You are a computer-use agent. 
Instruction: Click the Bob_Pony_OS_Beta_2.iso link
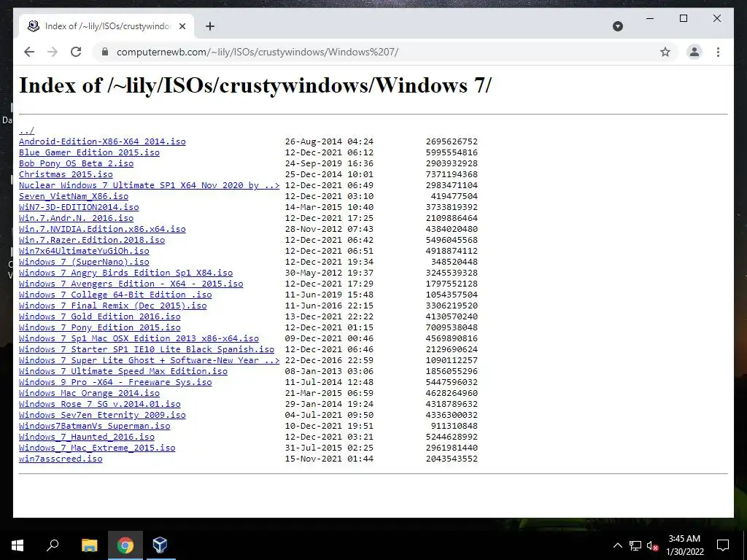tap(76, 163)
